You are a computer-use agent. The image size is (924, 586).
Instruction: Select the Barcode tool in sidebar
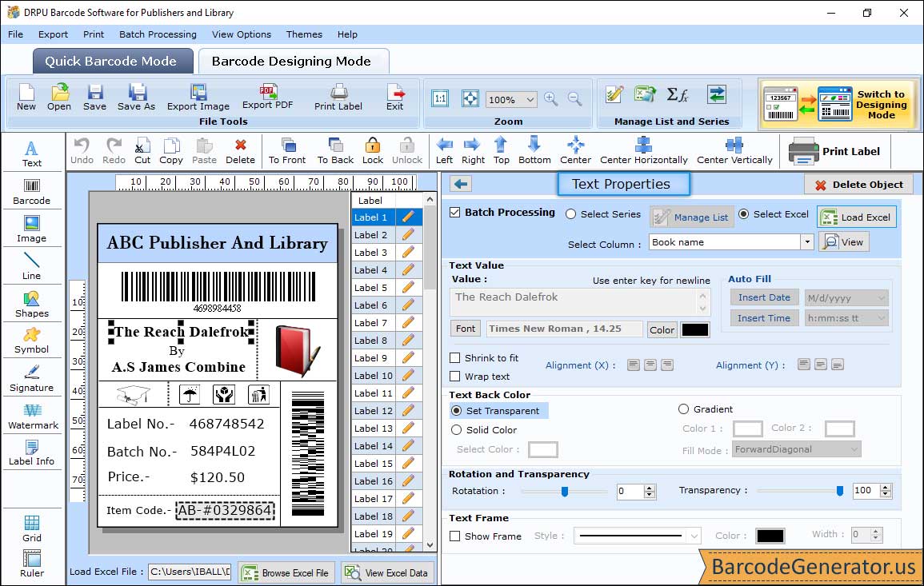32,192
